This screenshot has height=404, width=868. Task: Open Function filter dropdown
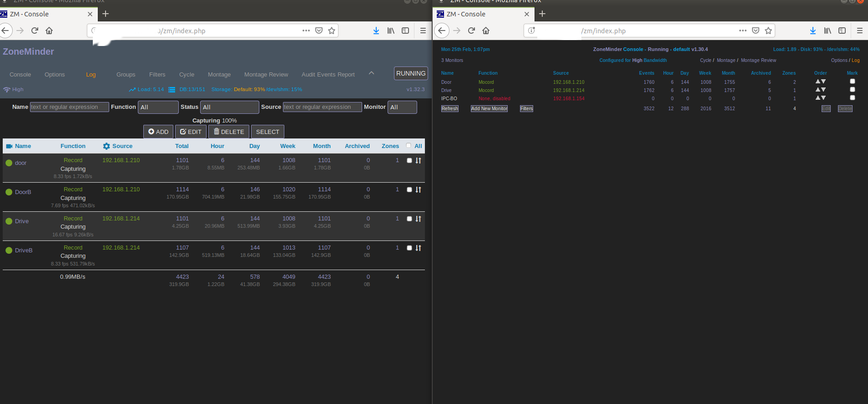click(158, 107)
